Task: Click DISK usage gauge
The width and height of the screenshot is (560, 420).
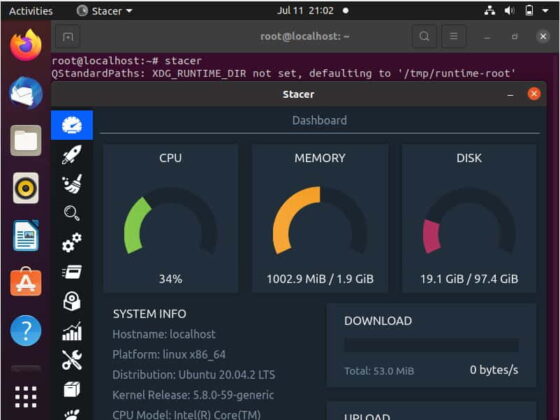Action: point(469,221)
